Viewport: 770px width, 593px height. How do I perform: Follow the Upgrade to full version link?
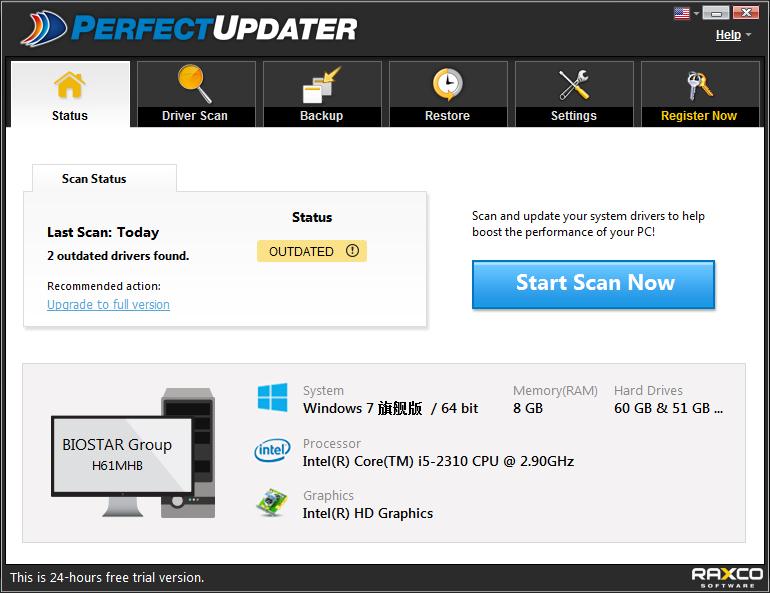109,304
